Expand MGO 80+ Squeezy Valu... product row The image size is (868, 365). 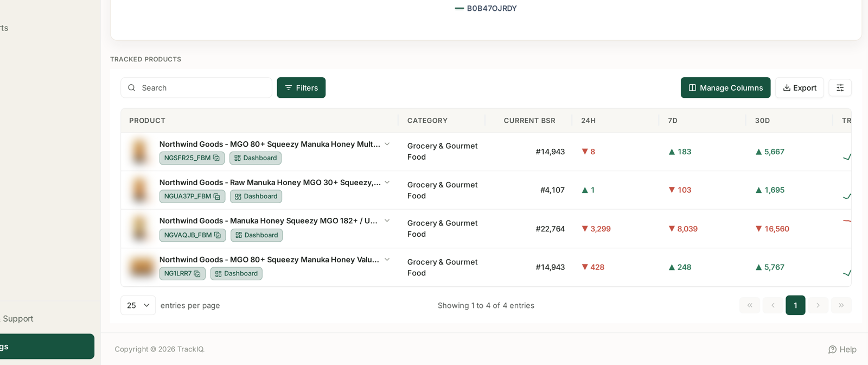coord(387,260)
